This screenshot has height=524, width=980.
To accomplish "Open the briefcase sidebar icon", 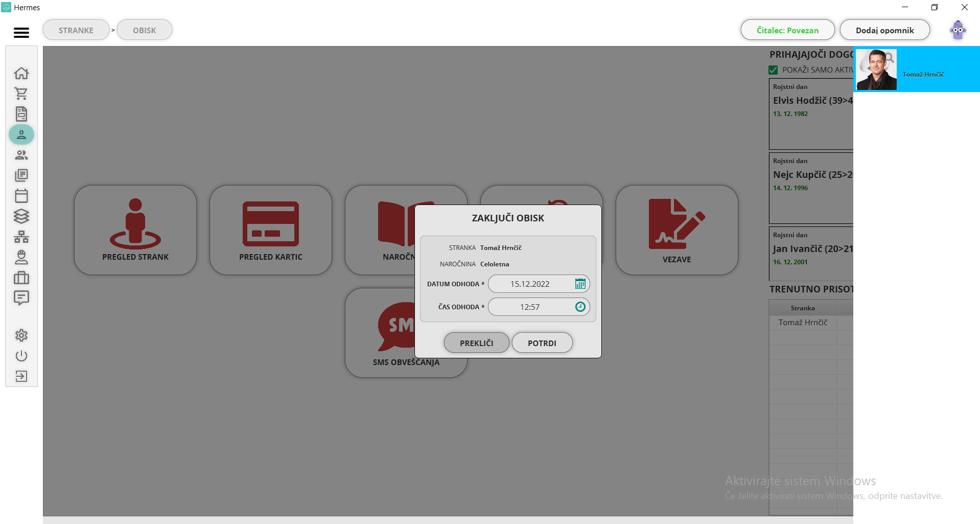I will [x=21, y=278].
